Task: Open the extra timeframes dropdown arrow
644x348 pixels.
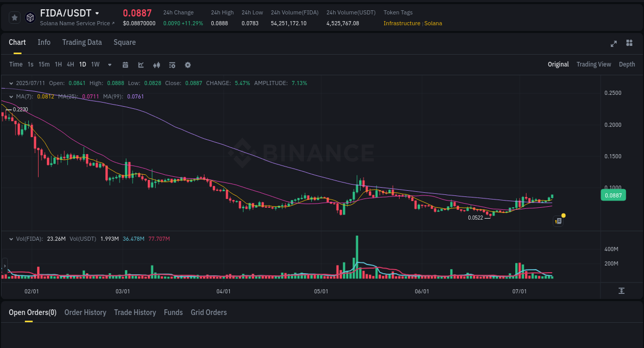Action: point(109,64)
